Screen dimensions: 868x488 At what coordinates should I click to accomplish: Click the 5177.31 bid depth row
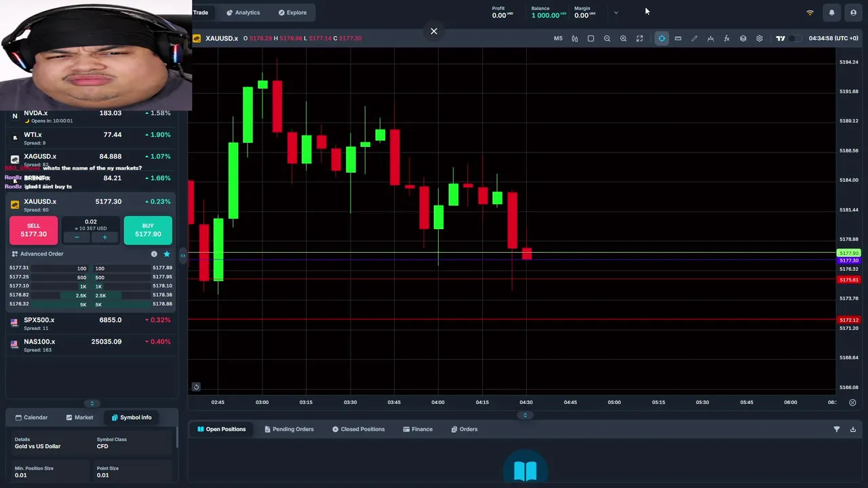[49, 268]
